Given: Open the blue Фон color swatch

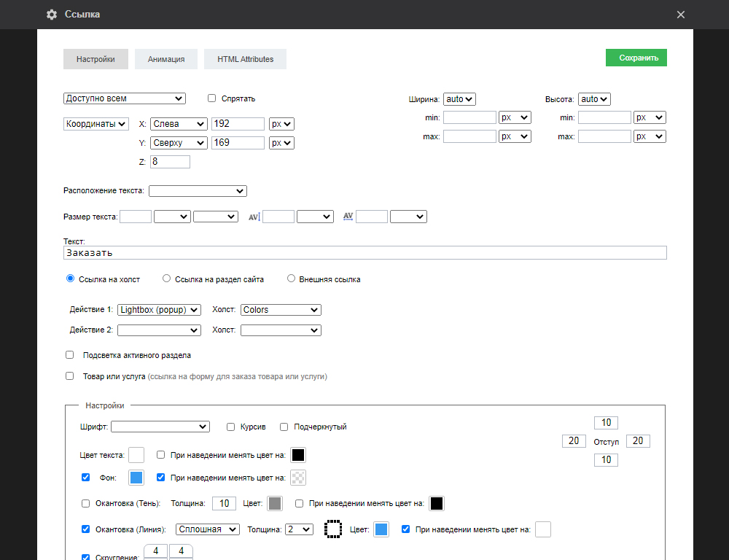Looking at the screenshot, I should (136, 478).
